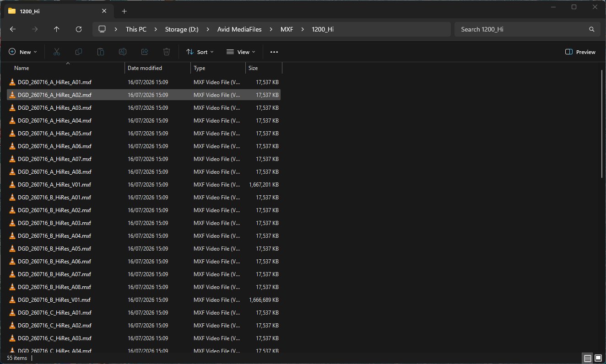Open the New dropdown menu

click(x=23, y=52)
